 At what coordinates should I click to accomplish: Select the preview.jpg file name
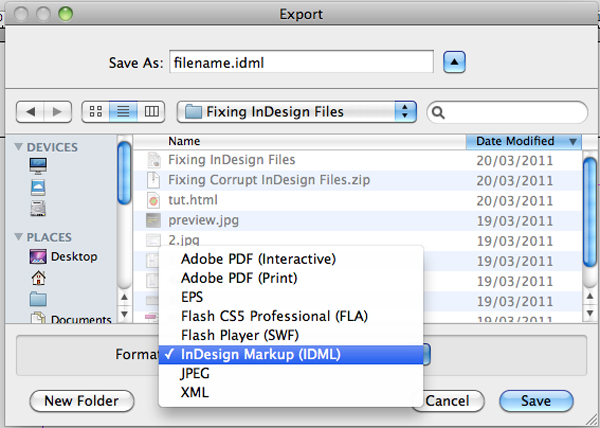[204, 221]
